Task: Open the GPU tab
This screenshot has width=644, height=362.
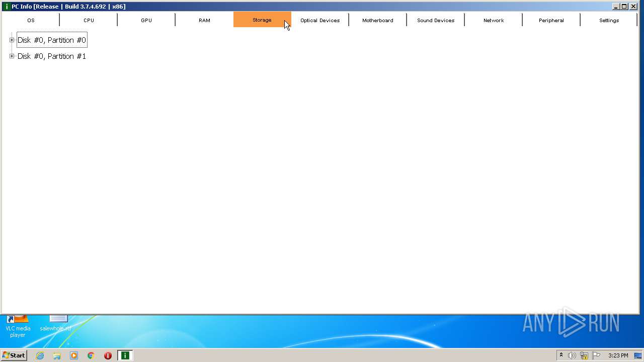Action: point(146,20)
